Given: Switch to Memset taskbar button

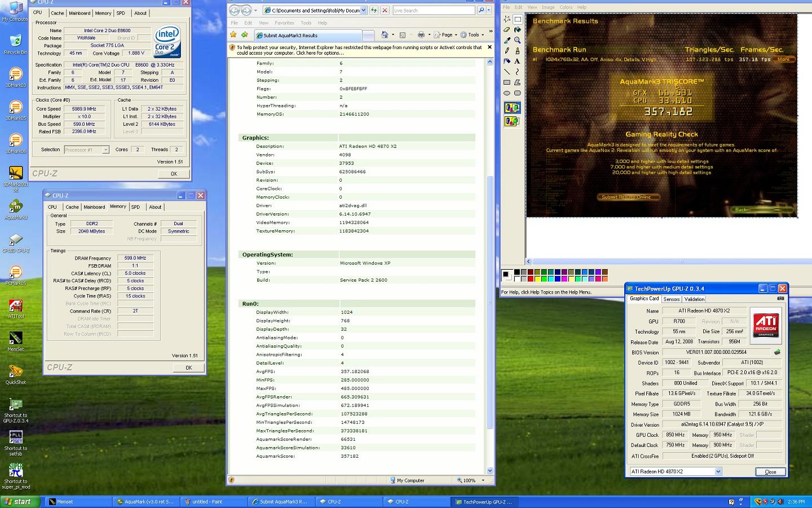Looking at the screenshot, I should (x=78, y=502).
